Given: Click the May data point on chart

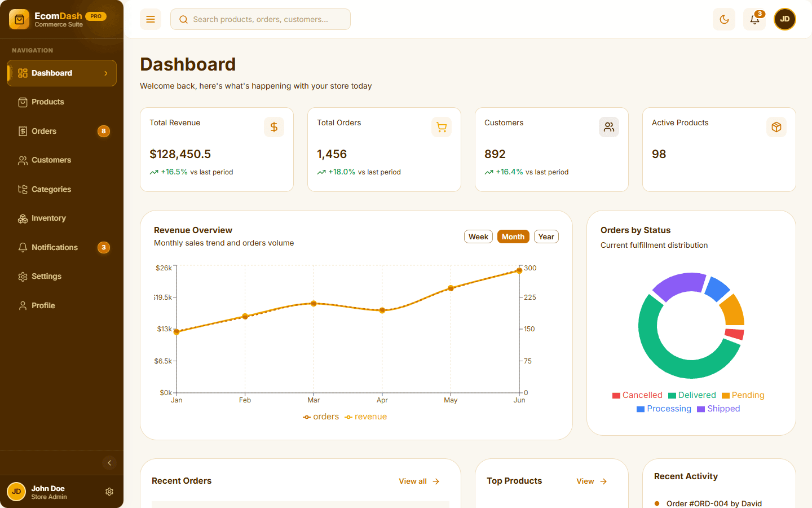Looking at the screenshot, I should pyautogui.click(x=451, y=288).
